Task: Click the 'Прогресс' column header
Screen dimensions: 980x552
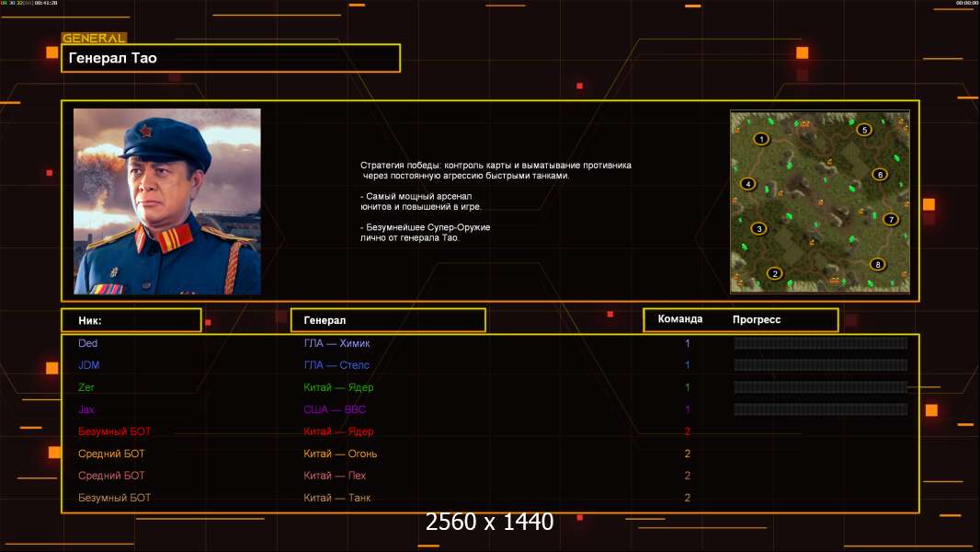Action: click(x=757, y=319)
